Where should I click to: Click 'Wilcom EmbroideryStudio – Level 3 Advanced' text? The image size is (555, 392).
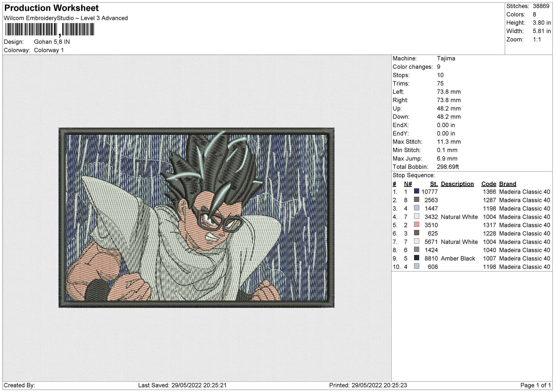click(66, 18)
